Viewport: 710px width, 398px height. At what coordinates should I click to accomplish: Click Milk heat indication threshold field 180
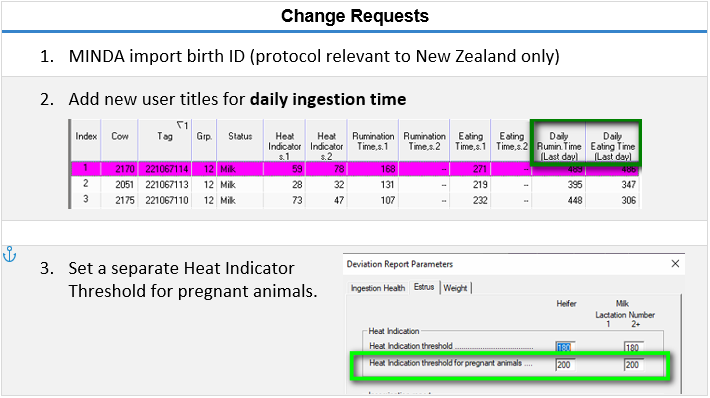point(633,347)
